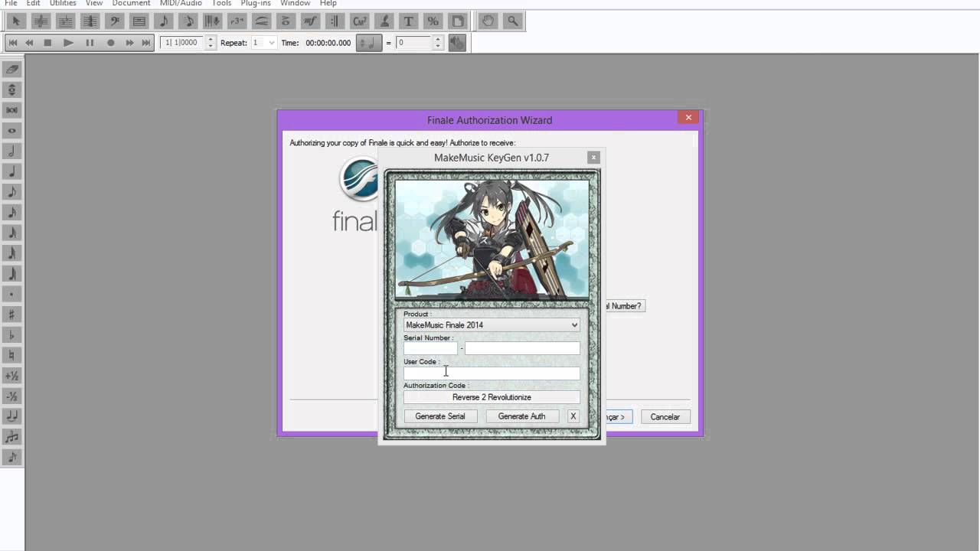Click the measure counter stepper arrows
Screen dimensions: 980x551
click(x=211, y=43)
